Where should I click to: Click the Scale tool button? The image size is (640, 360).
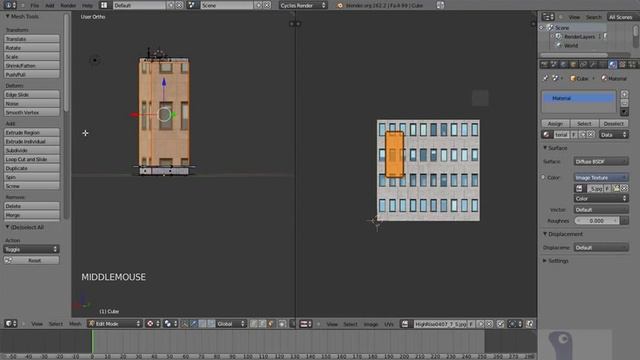pos(31,57)
